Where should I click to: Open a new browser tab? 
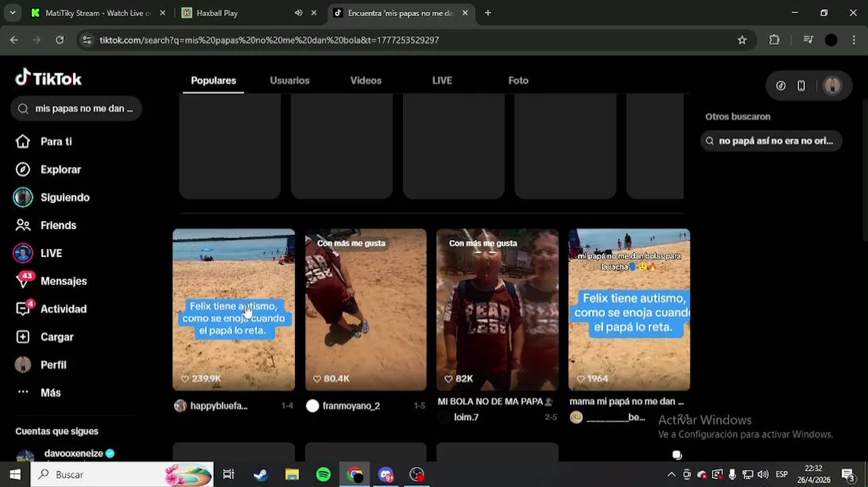tap(488, 13)
